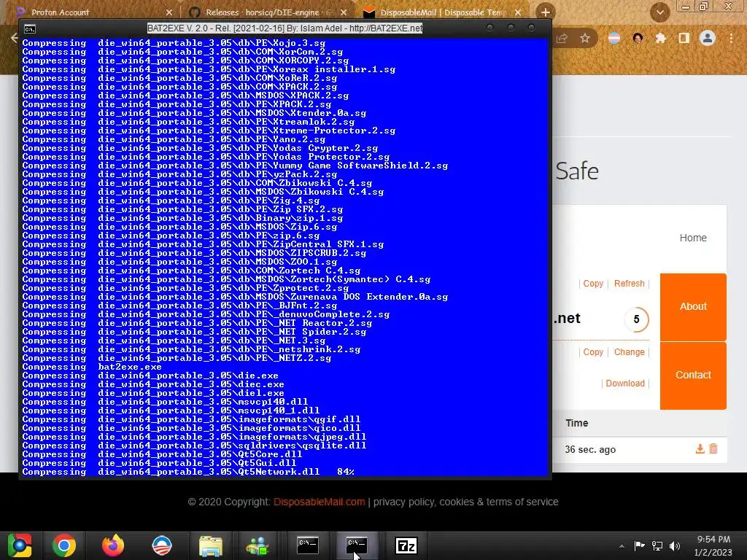Click the console line ending 'Xojo.3.sg'
Screen dimensions: 747x560
click(x=174, y=43)
